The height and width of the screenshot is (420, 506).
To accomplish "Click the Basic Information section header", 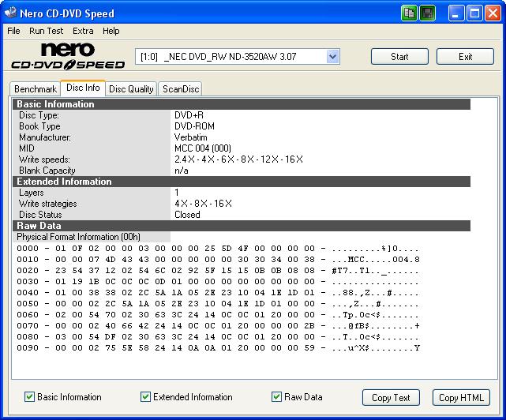I will [x=242, y=104].
